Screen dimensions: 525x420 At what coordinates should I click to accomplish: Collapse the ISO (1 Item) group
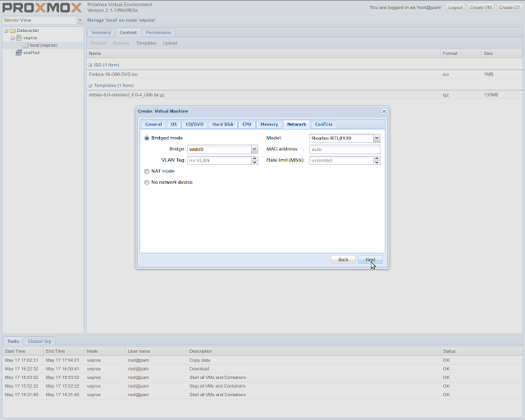point(89,65)
